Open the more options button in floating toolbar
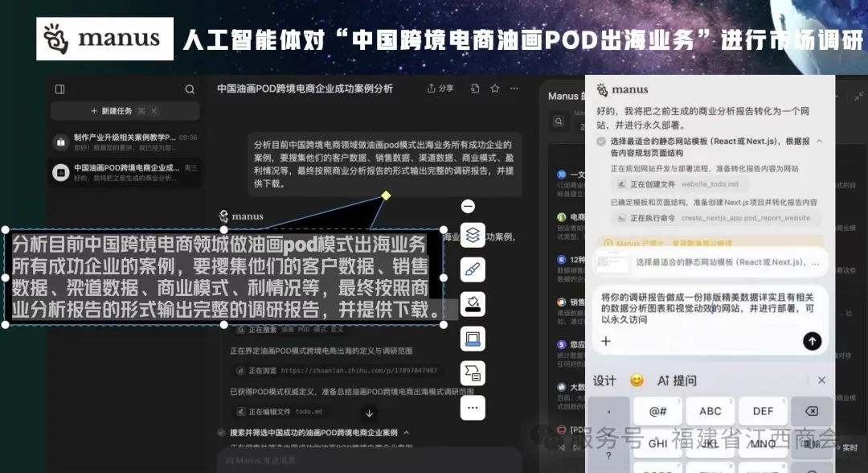The image size is (868, 473). (x=473, y=408)
